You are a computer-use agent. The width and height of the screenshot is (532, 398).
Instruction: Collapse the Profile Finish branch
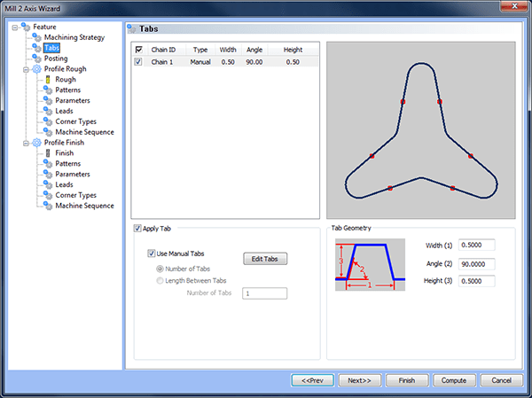click(26, 144)
